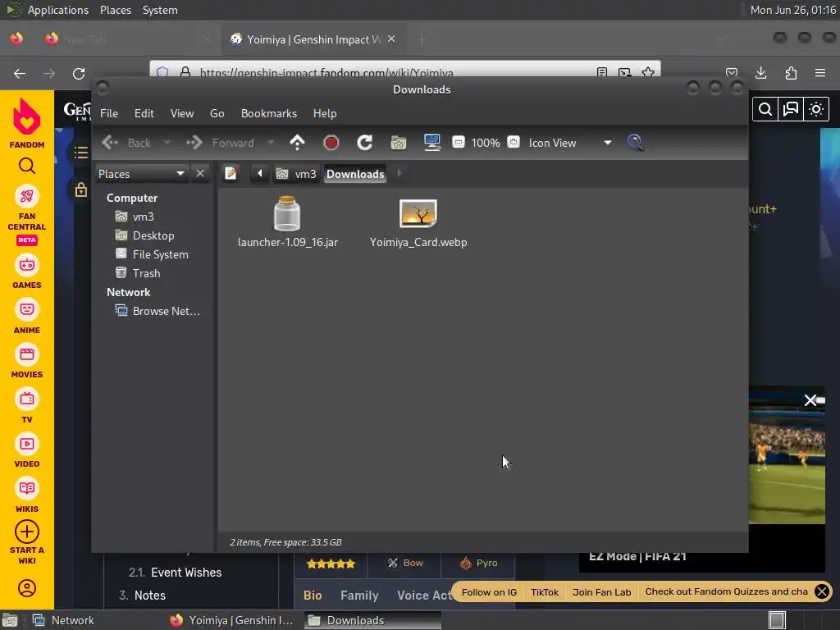
Task: Open TV icon in Fandom sidebar
Action: pyautogui.click(x=27, y=399)
